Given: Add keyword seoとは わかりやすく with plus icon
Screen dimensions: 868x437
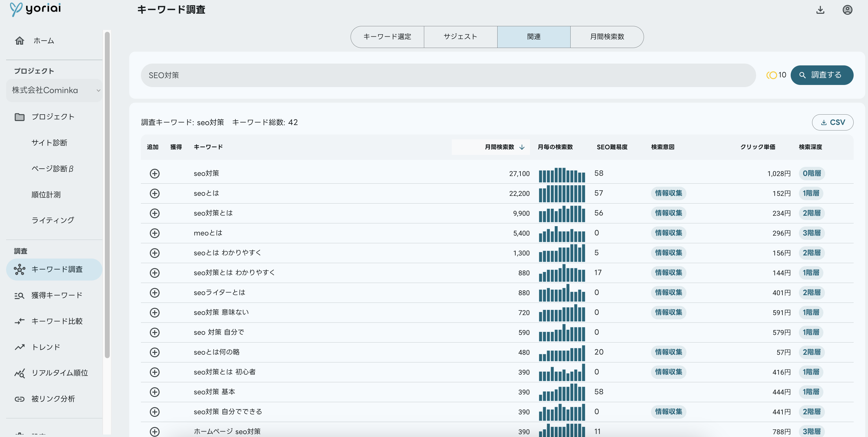Looking at the screenshot, I should pyautogui.click(x=154, y=253).
